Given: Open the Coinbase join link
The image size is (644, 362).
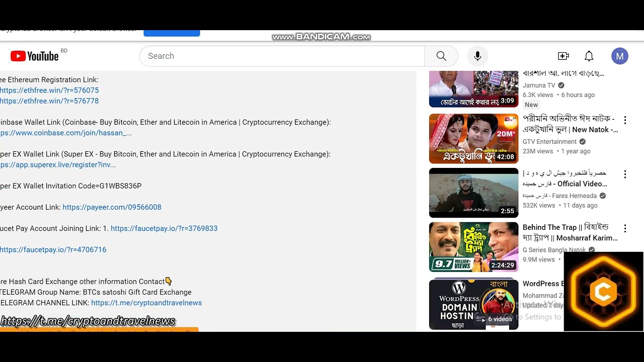Looking at the screenshot, I should (66, 133).
